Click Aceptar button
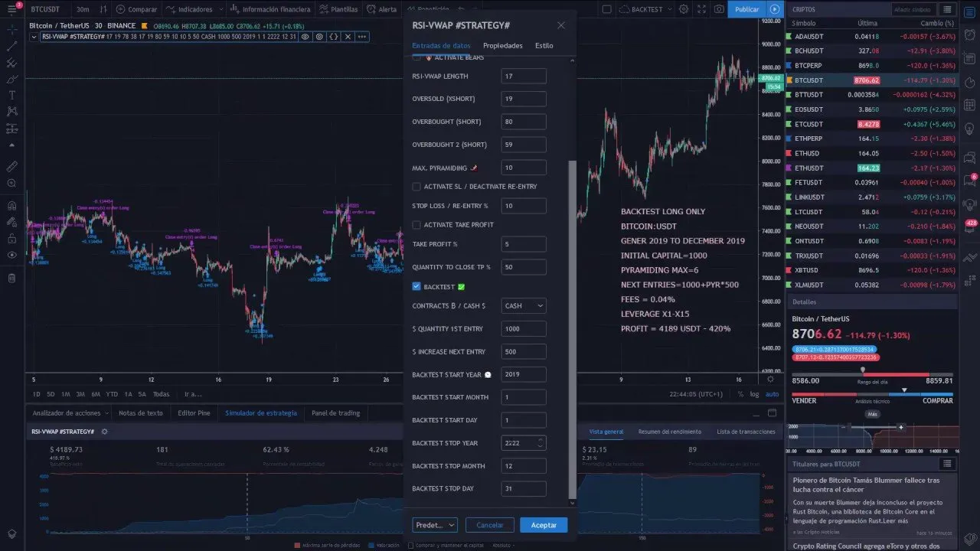The width and height of the screenshot is (980, 551). [544, 525]
